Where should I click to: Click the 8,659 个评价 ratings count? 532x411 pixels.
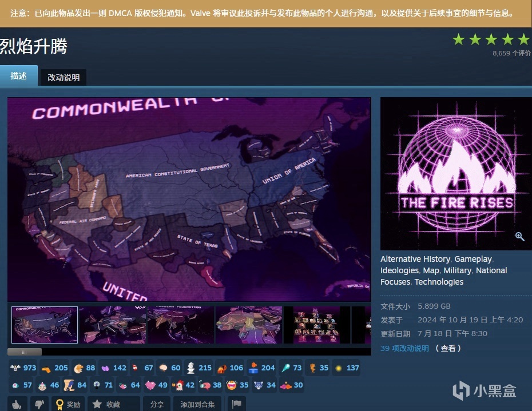511,53
